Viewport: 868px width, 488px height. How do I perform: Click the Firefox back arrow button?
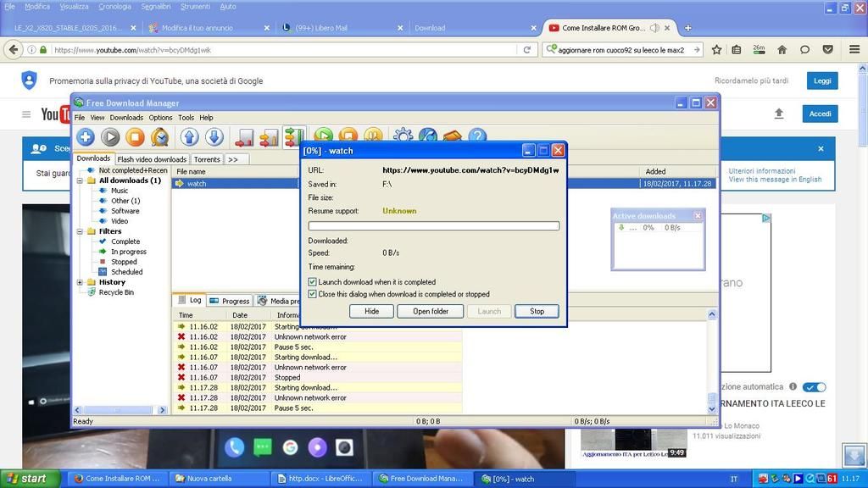pyautogui.click(x=14, y=50)
